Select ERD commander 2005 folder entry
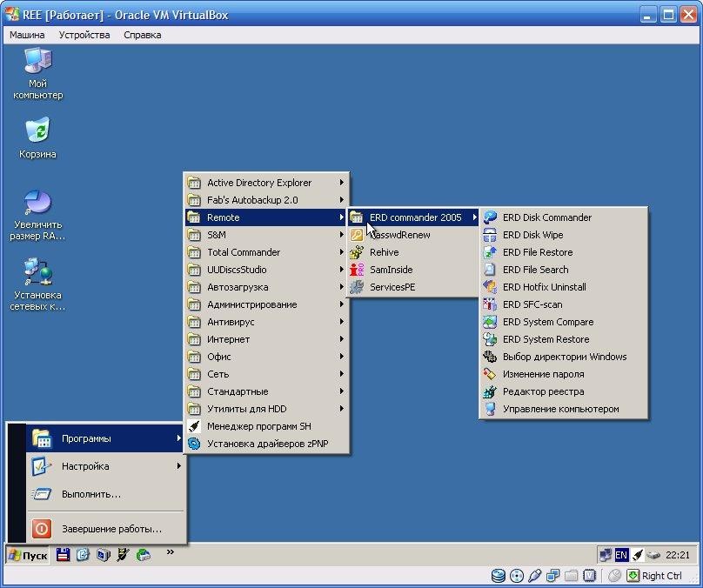703x588 pixels. (x=413, y=217)
